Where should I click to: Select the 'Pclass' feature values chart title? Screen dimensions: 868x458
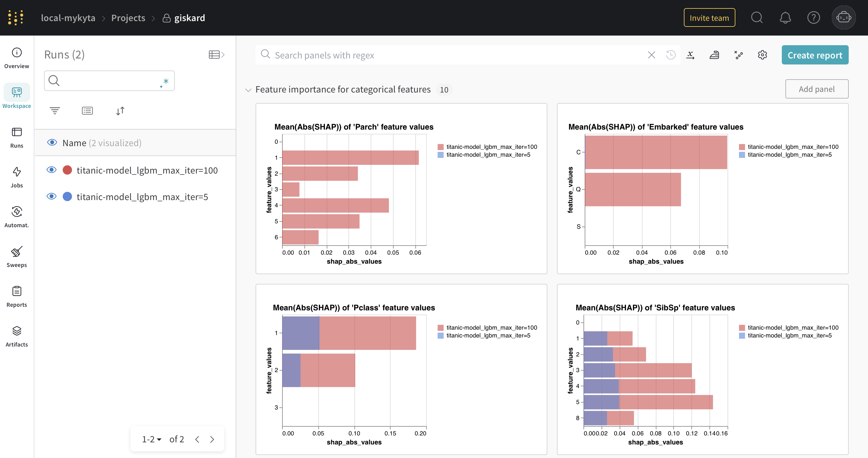[x=354, y=307]
